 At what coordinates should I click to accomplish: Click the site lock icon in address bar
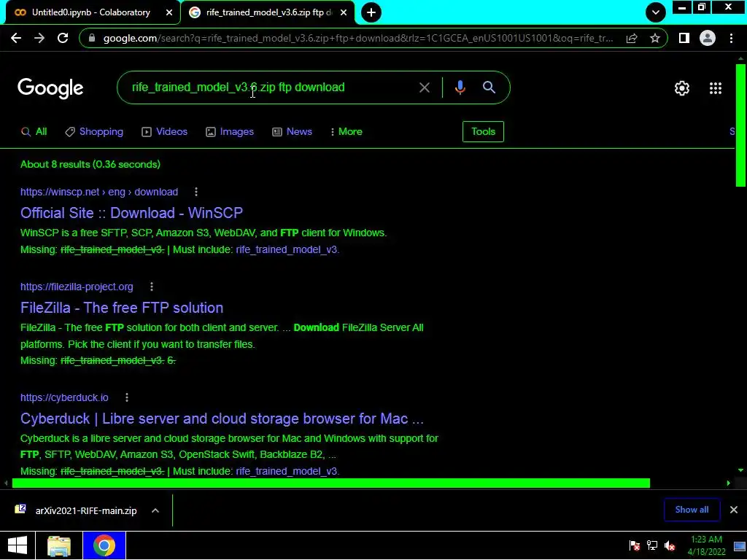coord(93,38)
